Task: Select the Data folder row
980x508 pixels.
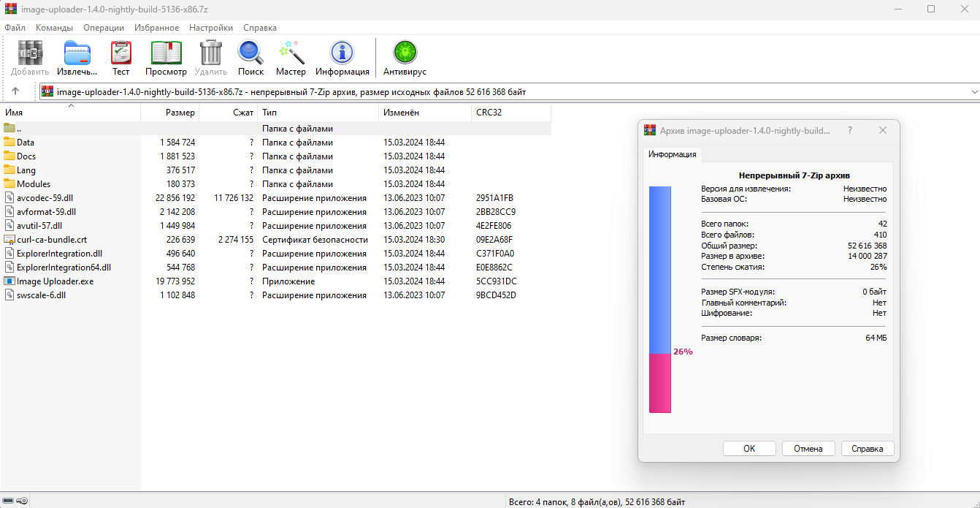Action: pyautogui.click(x=26, y=143)
